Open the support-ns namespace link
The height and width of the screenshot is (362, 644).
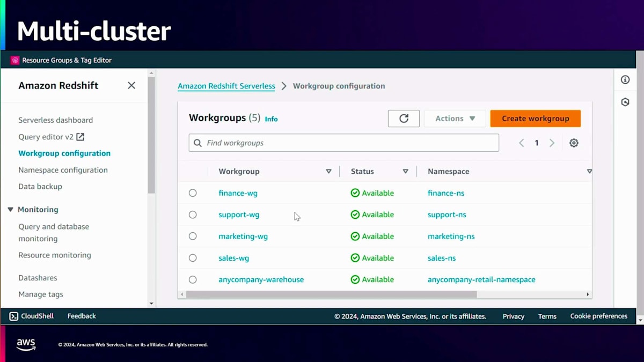pos(447,215)
